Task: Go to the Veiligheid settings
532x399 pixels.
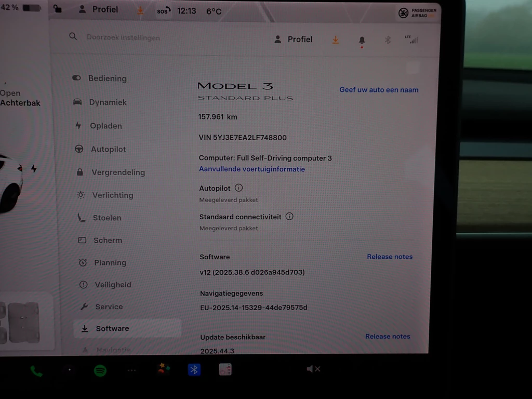Action: (113, 285)
